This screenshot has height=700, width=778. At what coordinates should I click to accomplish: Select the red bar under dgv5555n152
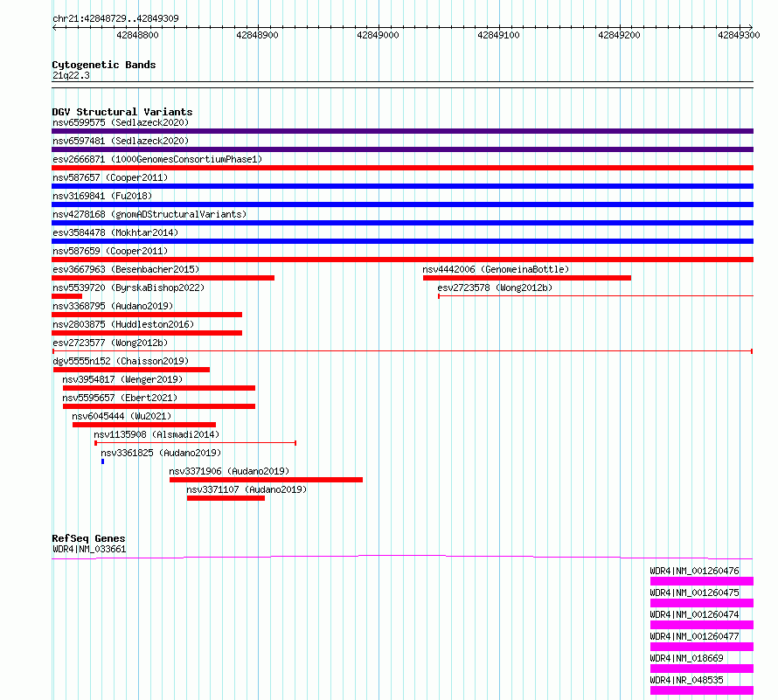[131, 370]
